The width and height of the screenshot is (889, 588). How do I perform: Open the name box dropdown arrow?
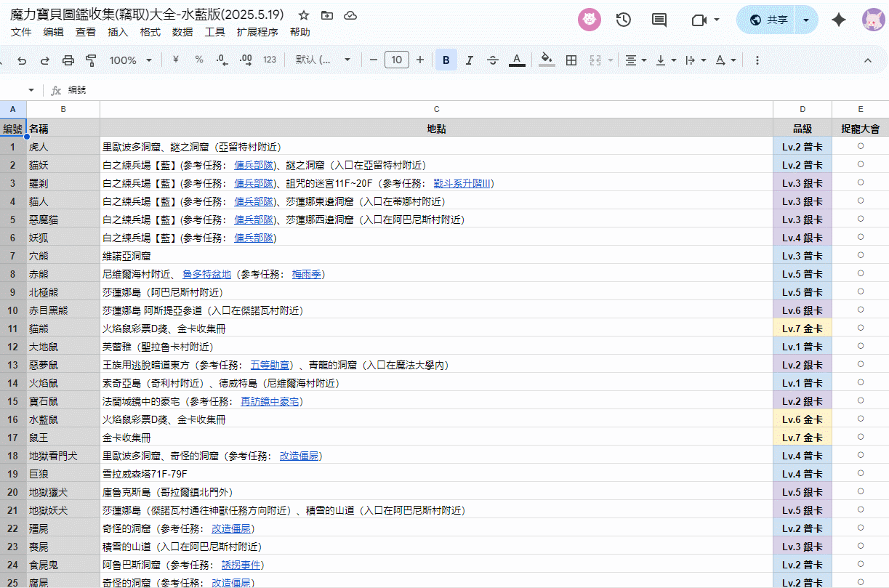pos(31,90)
